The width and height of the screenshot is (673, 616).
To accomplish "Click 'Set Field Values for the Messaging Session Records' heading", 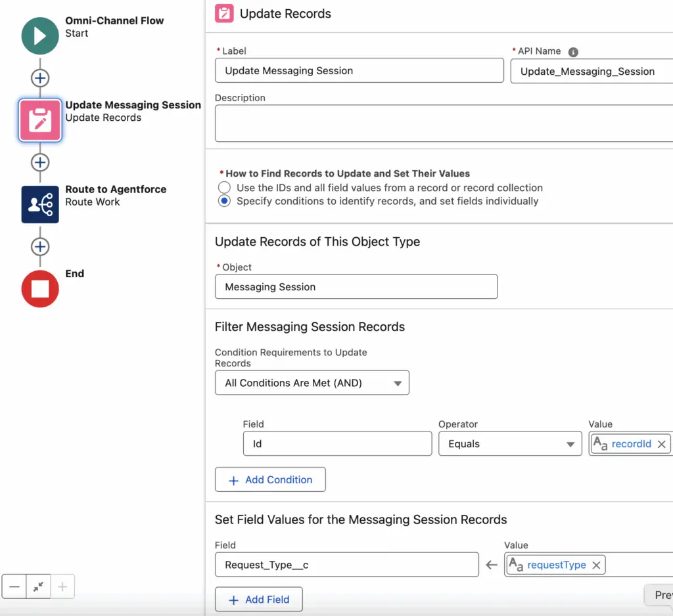I will coord(361,519).
